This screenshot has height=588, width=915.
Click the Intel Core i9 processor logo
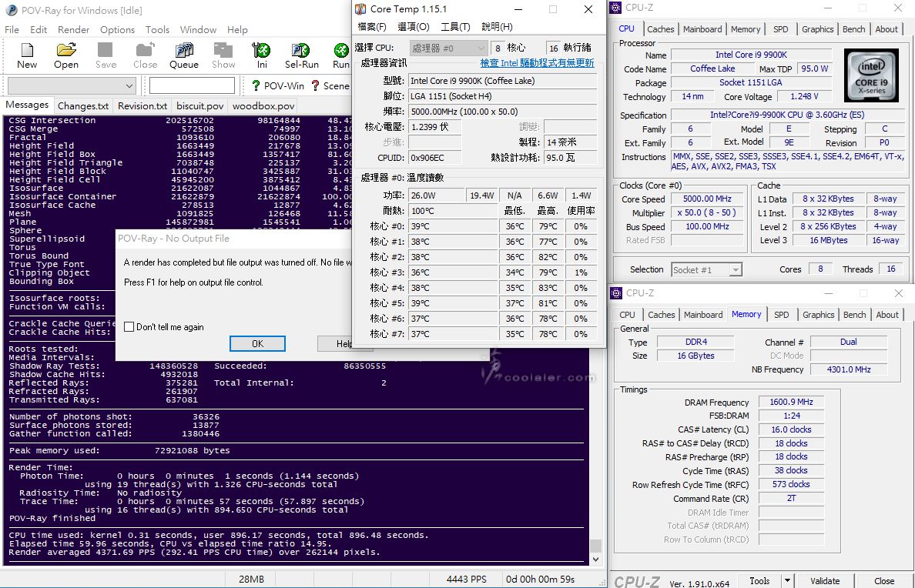(x=871, y=75)
